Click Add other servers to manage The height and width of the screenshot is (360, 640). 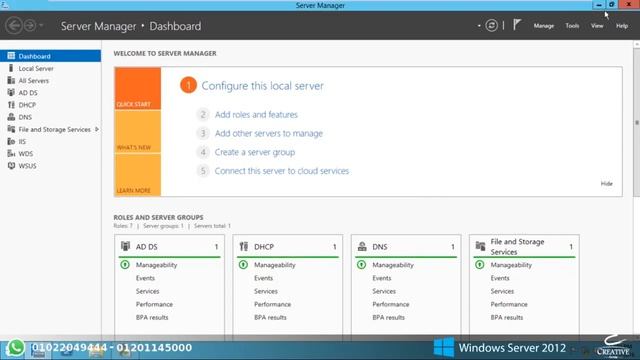269,133
